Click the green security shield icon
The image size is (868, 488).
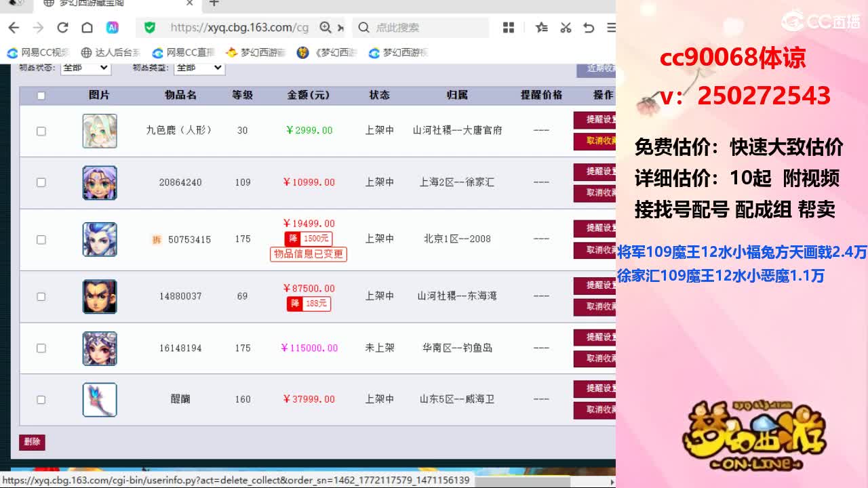(x=150, y=28)
